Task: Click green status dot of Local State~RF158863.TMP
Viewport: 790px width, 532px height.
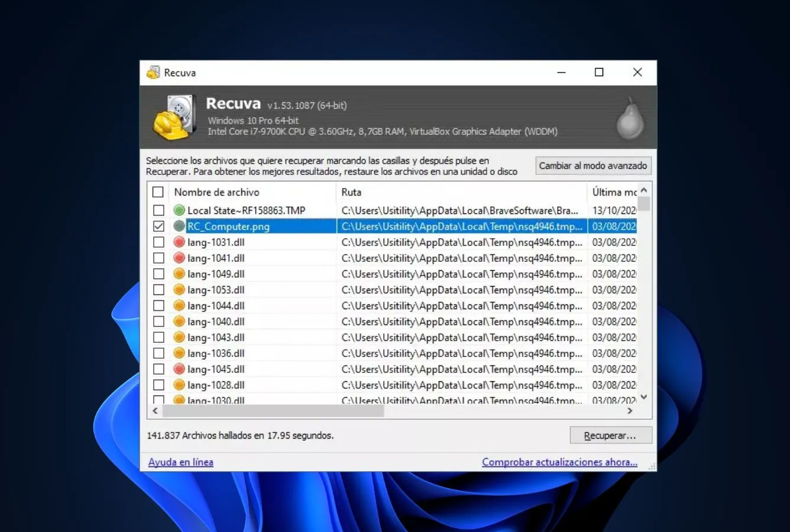Action: [179, 210]
